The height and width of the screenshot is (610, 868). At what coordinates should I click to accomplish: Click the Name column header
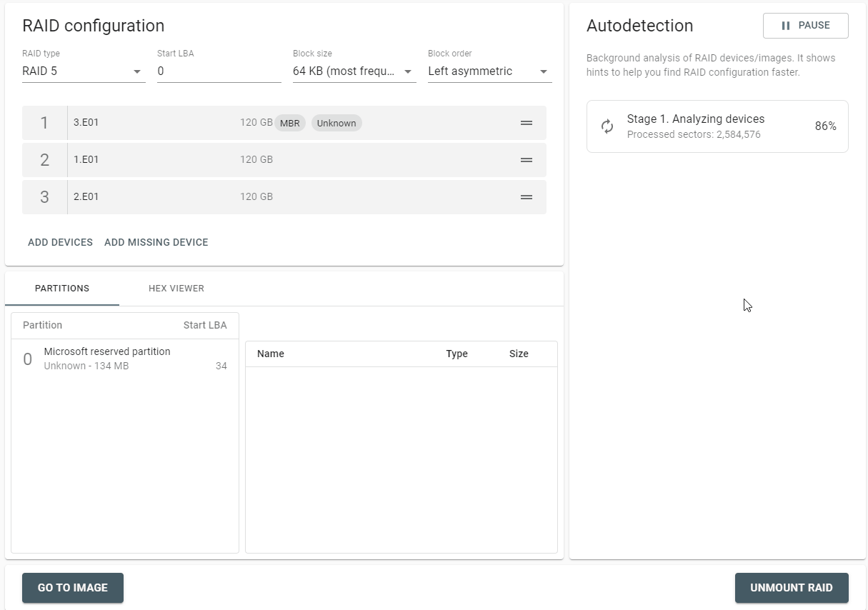tap(271, 354)
